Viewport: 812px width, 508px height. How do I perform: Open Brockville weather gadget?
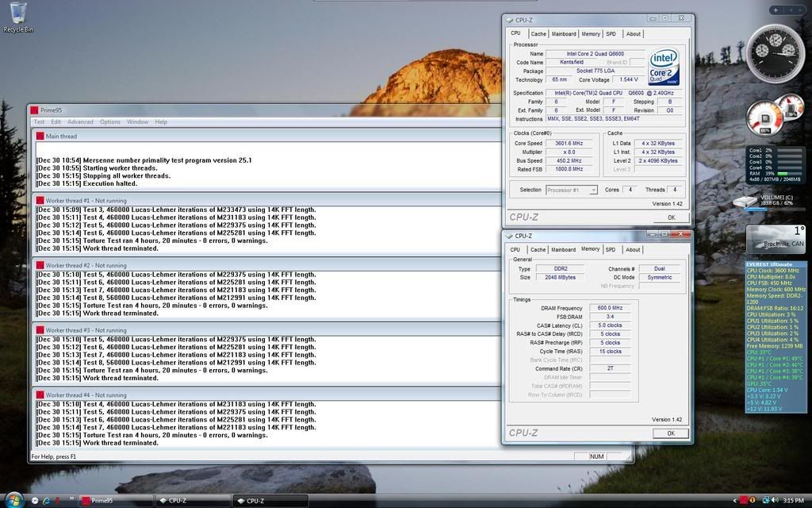776,240
